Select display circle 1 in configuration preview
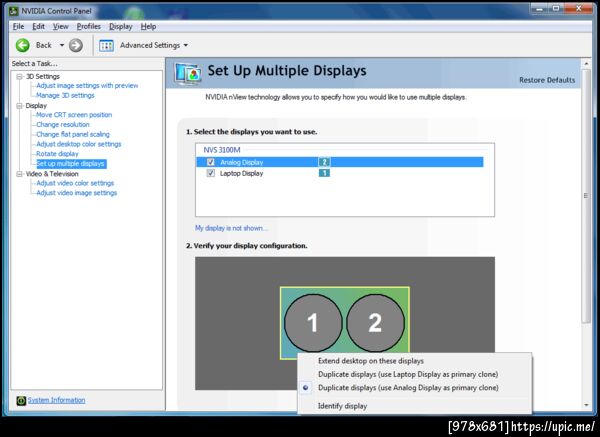Image resolution: width=600 pixels, height=437 pixels. [x=313, y=323]
